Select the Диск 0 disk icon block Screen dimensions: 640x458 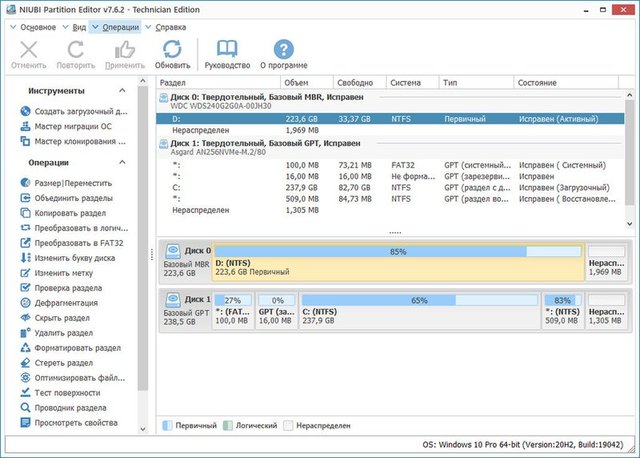point(185,262)
